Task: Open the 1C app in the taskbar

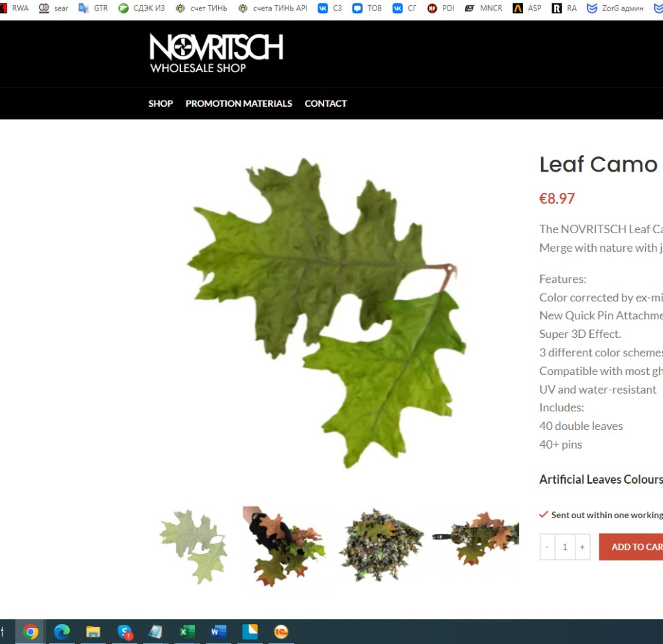Action: [x=281, y=632]
